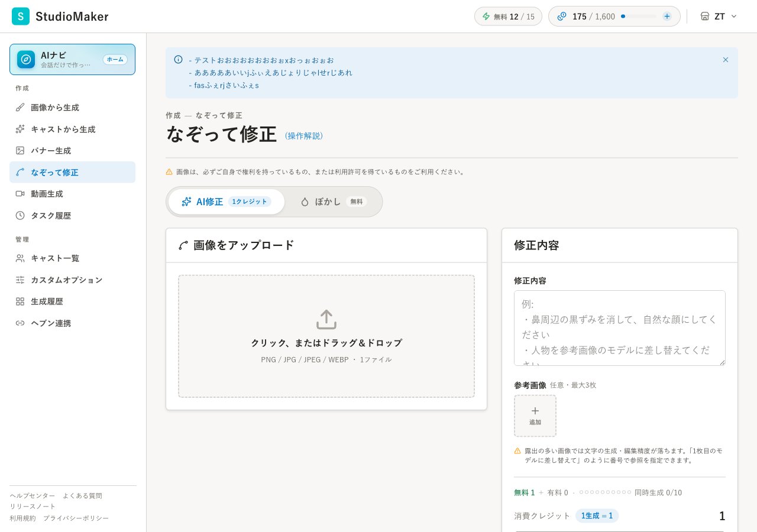Click the warning icon beside the rights notice
757x532 pixels.
click(x=169, y=171)
